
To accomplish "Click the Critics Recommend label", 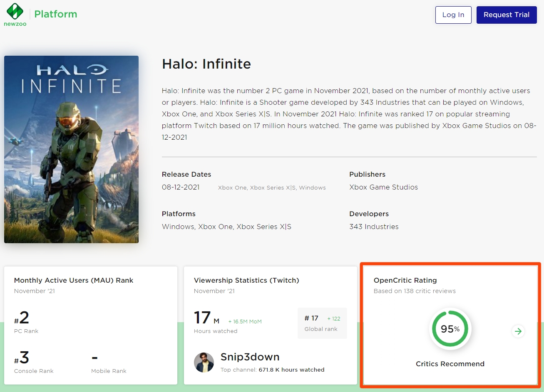I will pyautogui.click(x=450, y=364).
